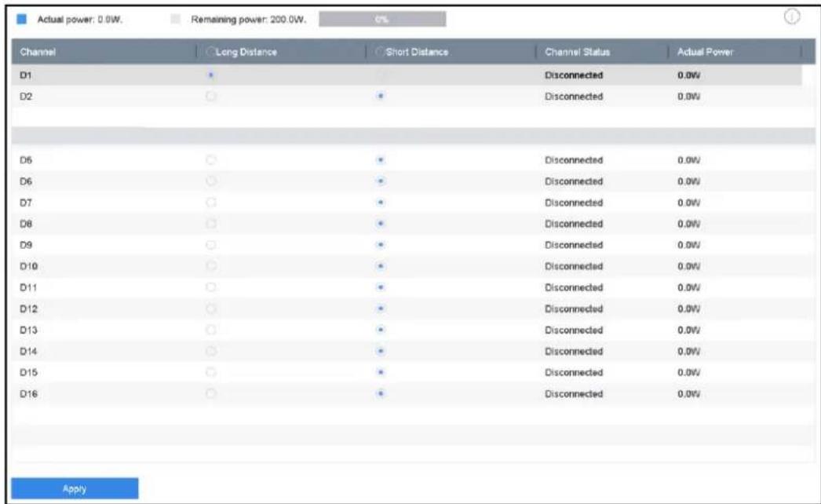Select all channels as Short Distance in header
The height and width of the screenshot is (504, 821).
381,51
